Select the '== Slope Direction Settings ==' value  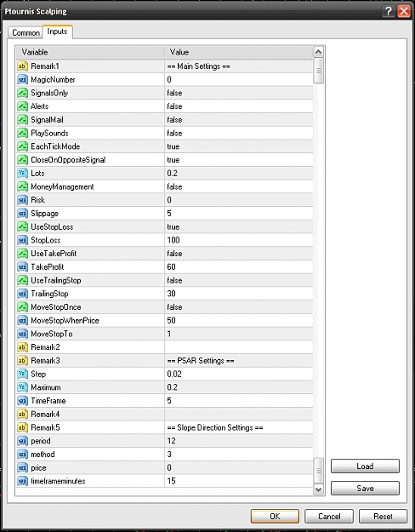pos(215,427)
